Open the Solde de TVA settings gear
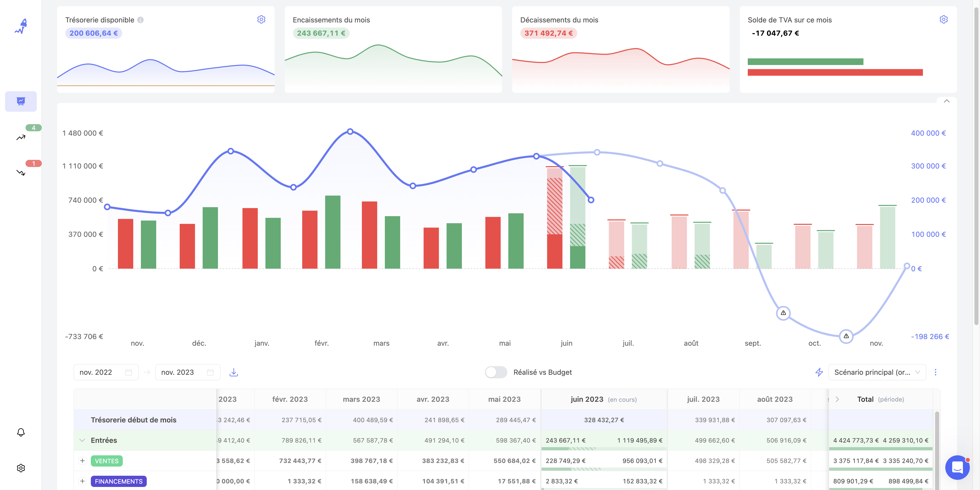Viewport: 980px width, 490px height. click(944, 19)
